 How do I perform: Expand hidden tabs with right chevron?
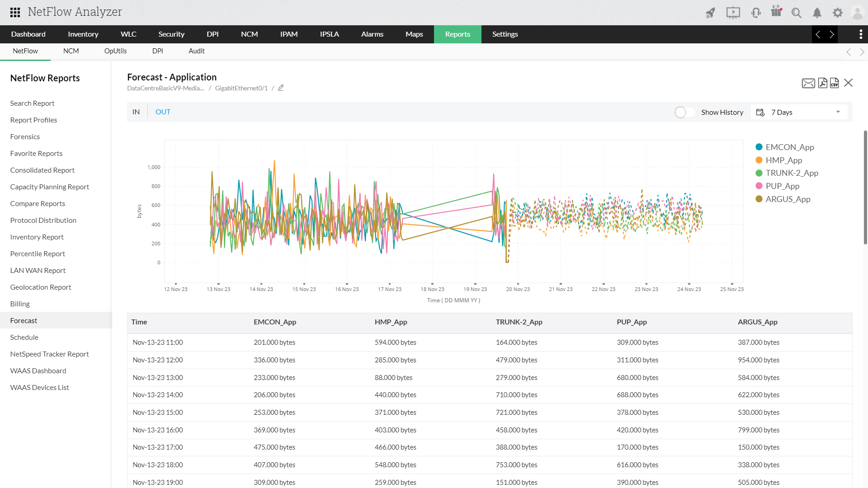pyautogui.click(x=831, y=34)
